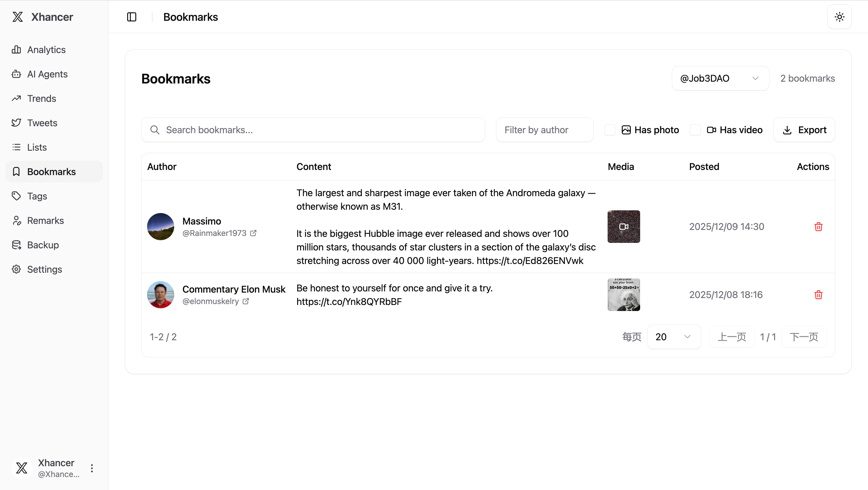Open account options three-dot menu
The image size is (868, 490).
[92, 468]
